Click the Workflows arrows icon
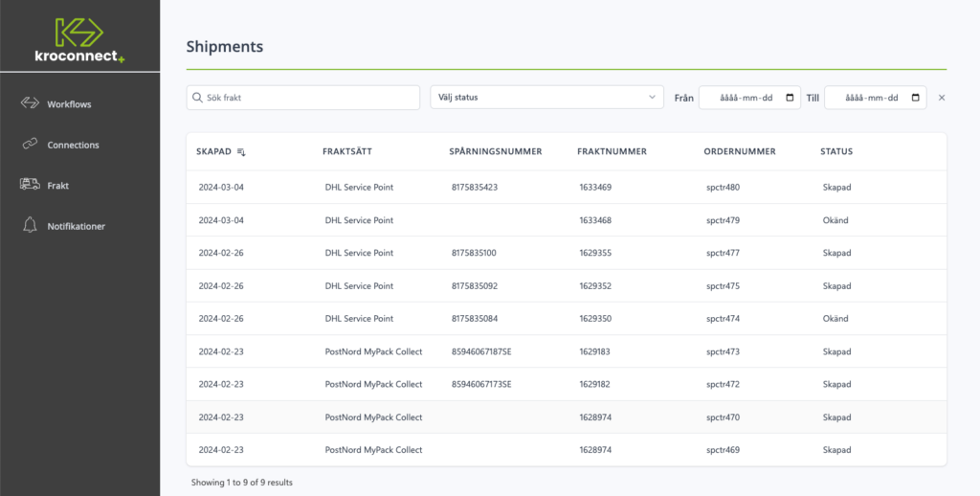The height and width of the screenshot is (496, 980). pyautogui.click(x=30, y=103)
